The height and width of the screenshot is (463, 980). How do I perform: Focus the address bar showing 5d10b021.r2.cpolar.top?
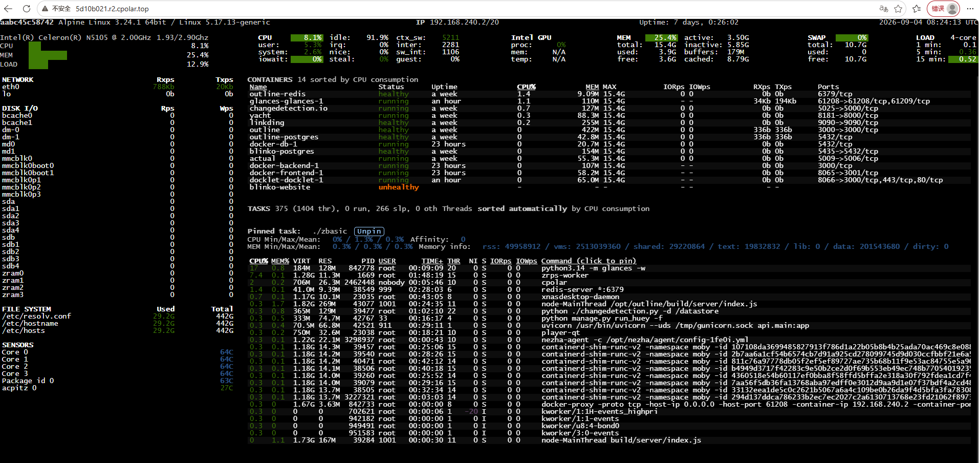point(112,9)
